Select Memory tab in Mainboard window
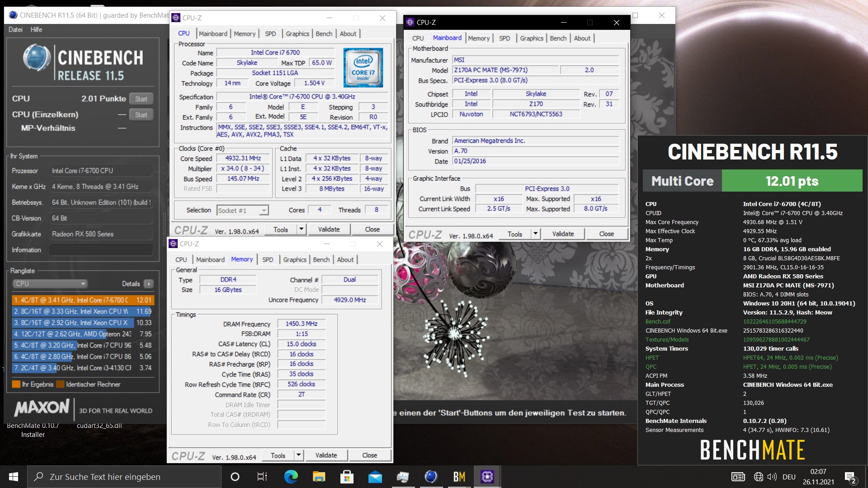The image size is (868, 488). coord(479,38)
